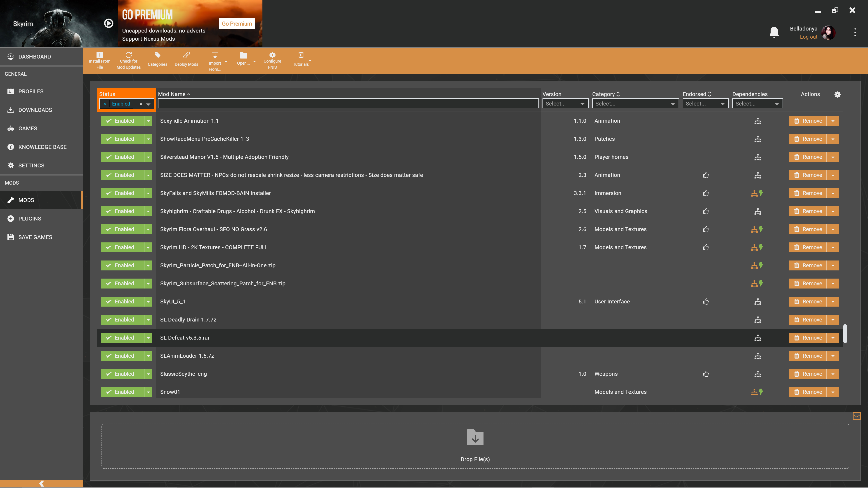This screenshot has width=868, height=488.
Task: Click the Drop File(s) zone
Action: point(475,446)
